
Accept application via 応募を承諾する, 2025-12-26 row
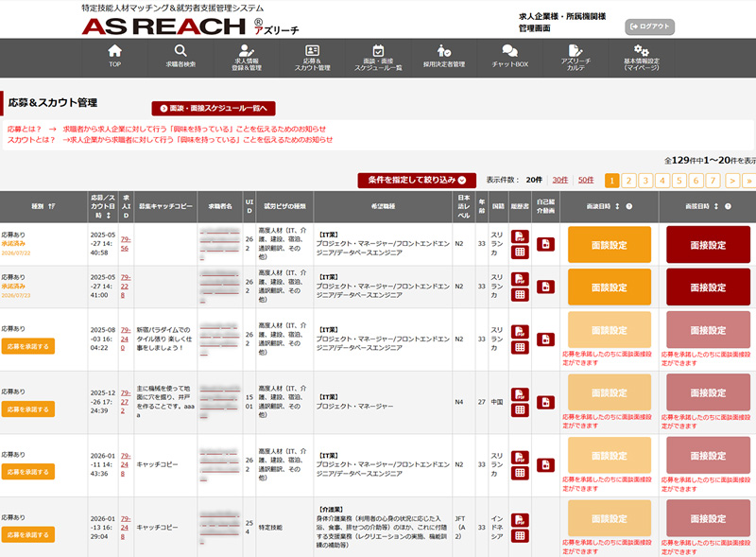coord(28,409)
